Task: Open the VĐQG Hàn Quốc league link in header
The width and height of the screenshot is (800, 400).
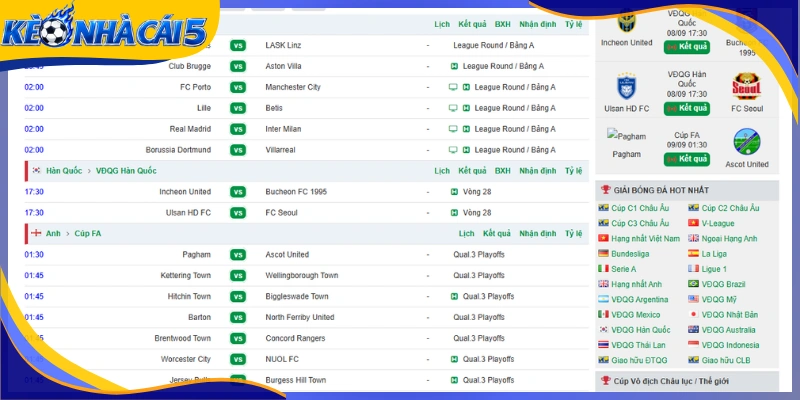Action: [126, 170]
